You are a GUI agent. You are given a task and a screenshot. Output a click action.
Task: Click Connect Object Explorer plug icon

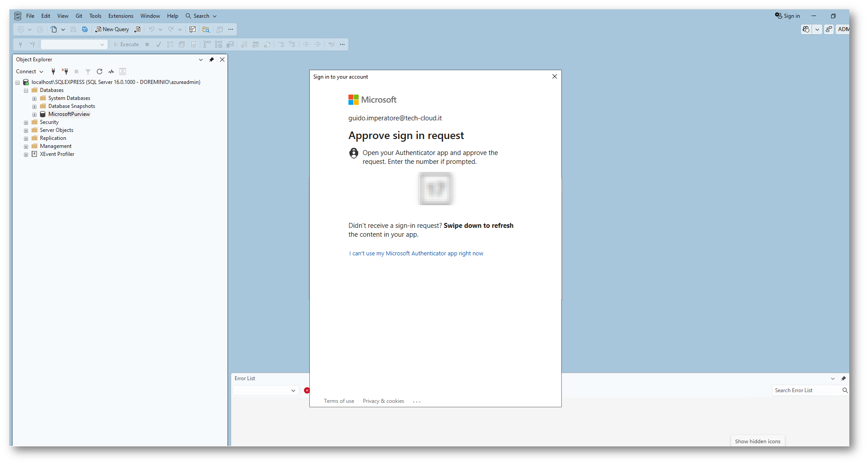point(53,72)
